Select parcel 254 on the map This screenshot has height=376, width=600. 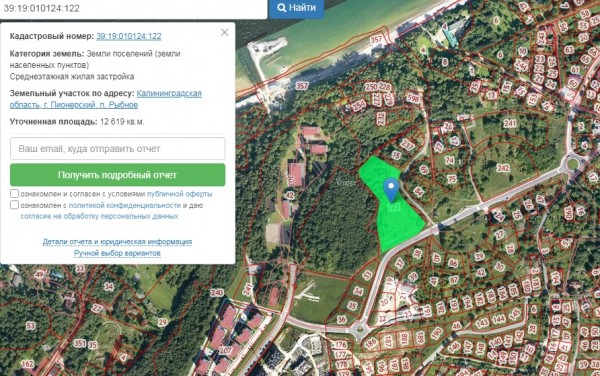pyautogui.click(x=358, y=105)
